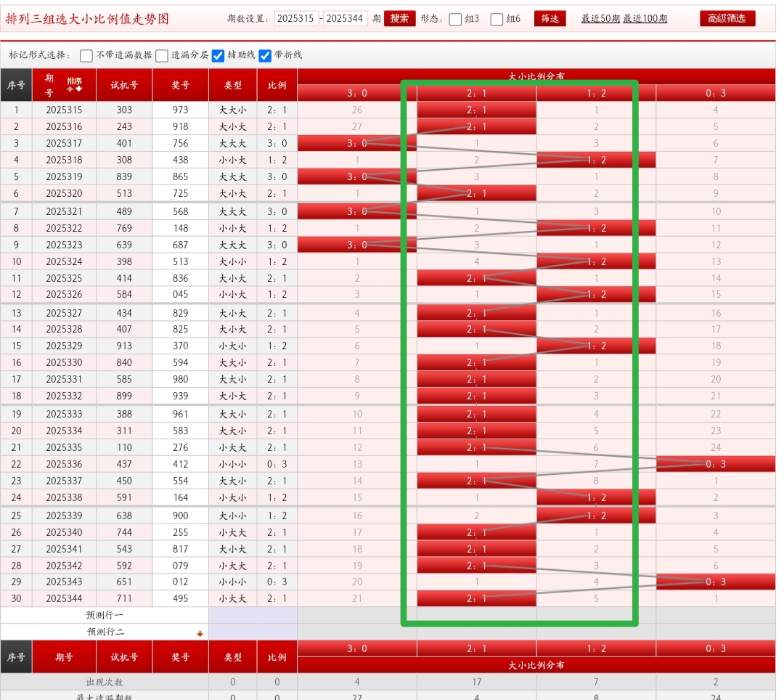
Task: Check the 不带遗漏数据 option
Action: pos(86,55)
